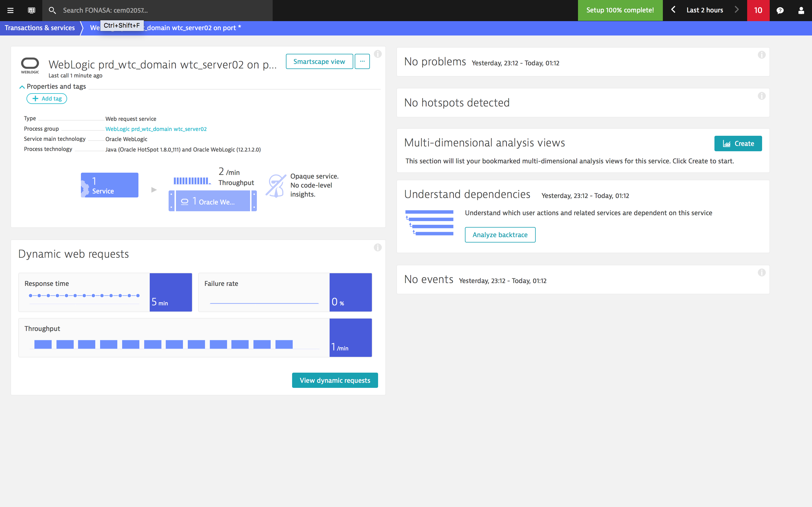Click info icon on No hotspots card
Image resolution: width=812 pixels, height=507 pixels.
click(x=761, y=96)
